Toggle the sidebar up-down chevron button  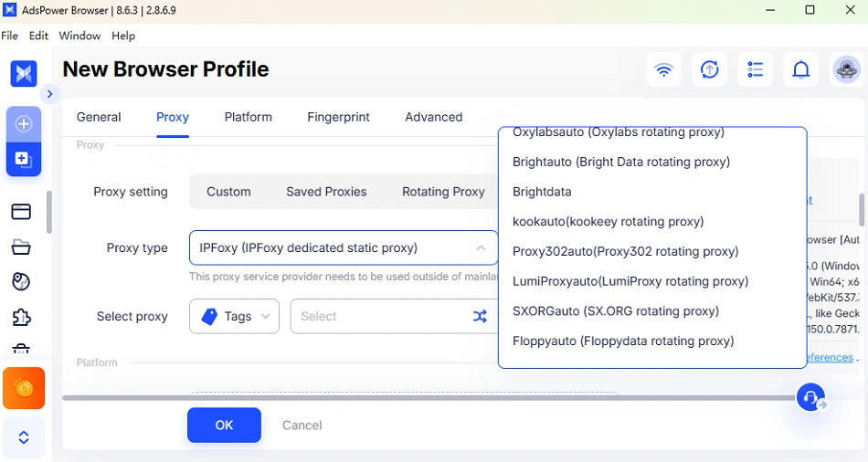coord(24,437)
